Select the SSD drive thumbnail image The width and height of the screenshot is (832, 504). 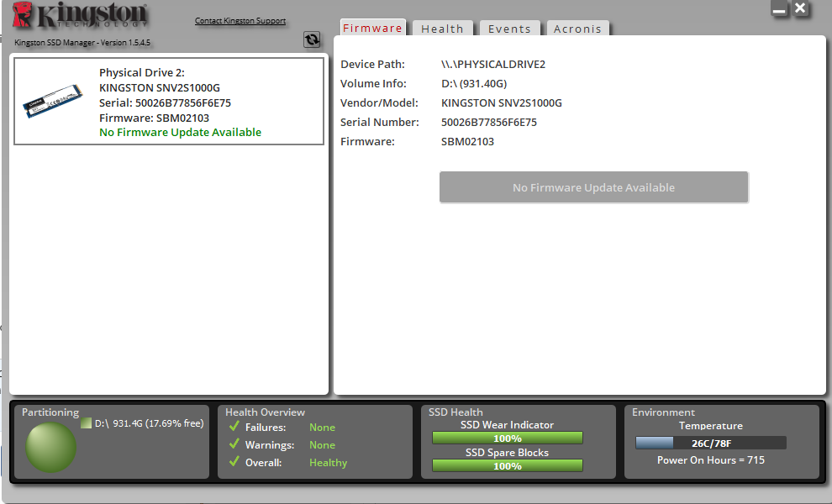(53, 101)
